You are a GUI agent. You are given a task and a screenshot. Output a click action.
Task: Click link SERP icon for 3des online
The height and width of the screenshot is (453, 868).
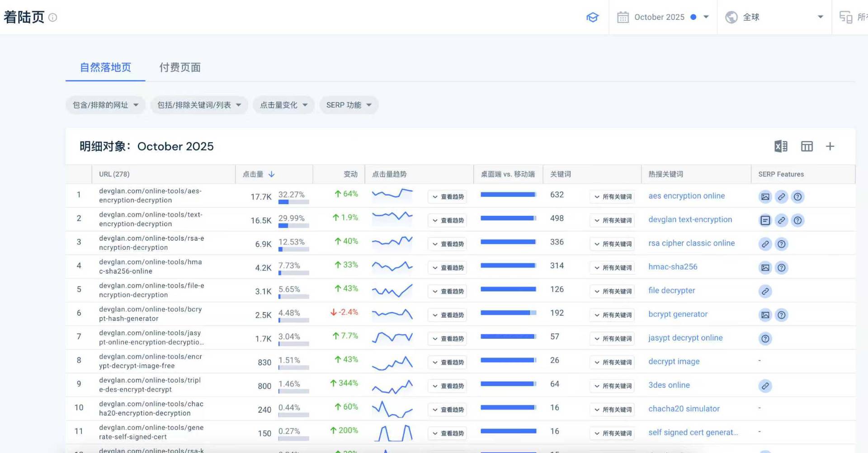point(765,386)
